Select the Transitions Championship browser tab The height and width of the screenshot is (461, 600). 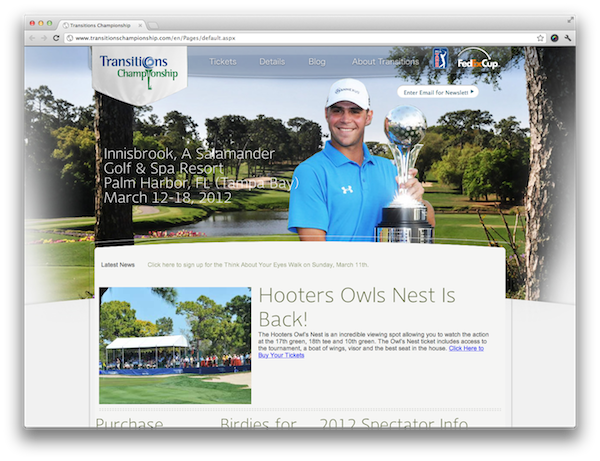click(x=100, y=25)
